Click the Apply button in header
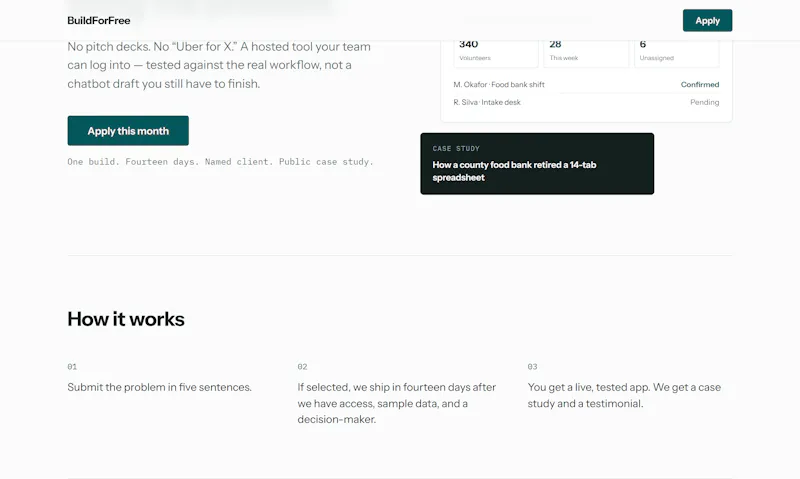The height and width of the screenshot is (479, 800). click(x=707, y=20)
